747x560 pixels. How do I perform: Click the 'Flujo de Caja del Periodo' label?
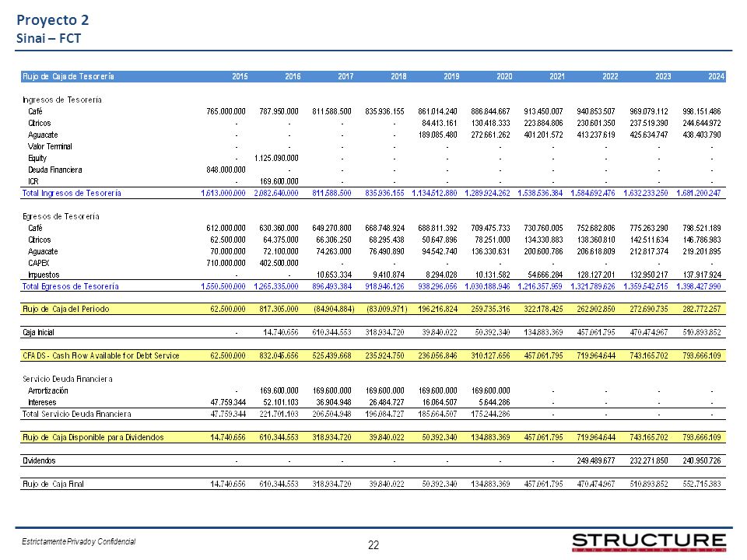coord(65,309)
